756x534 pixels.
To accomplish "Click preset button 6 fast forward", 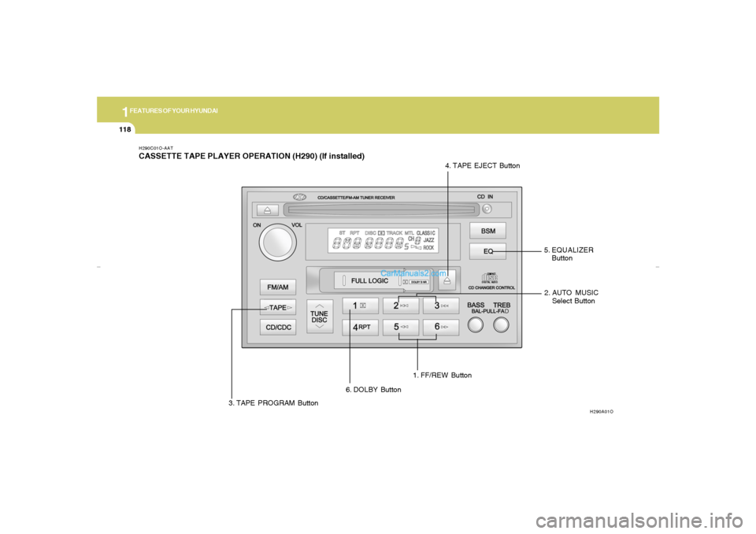I will click(441, 327).
